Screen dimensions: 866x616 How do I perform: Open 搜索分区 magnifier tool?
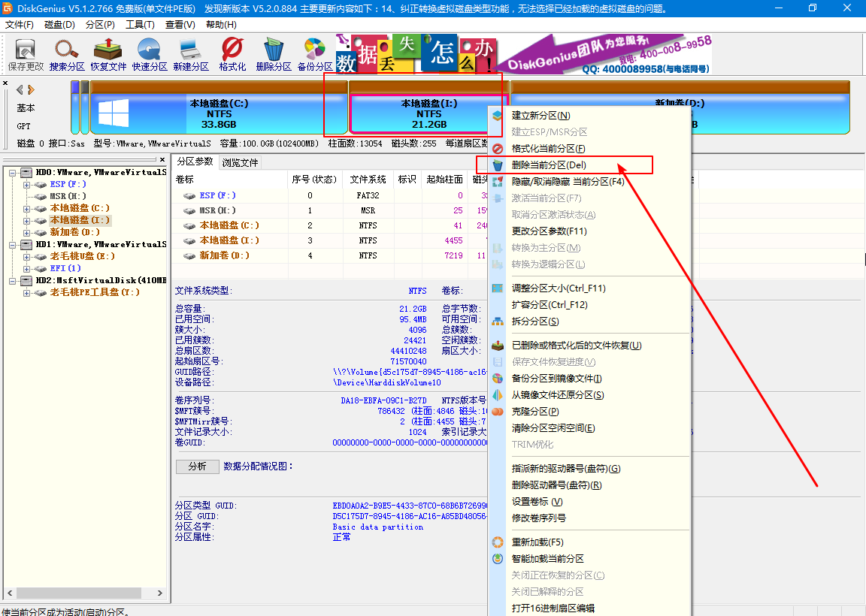(67, 55)
